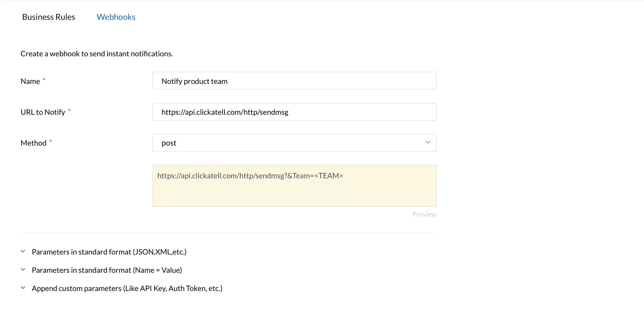Click the Name field label
This screenshot has height=311, width=644.
30,81
